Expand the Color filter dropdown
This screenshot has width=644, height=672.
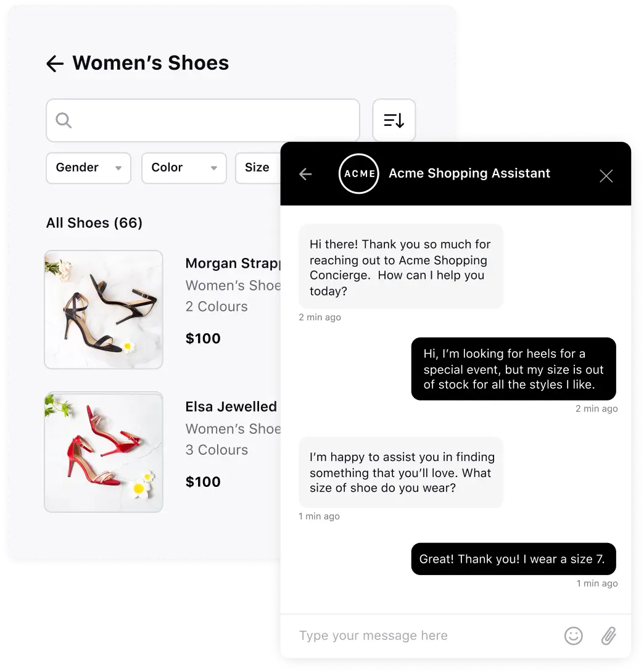point(184,168)
